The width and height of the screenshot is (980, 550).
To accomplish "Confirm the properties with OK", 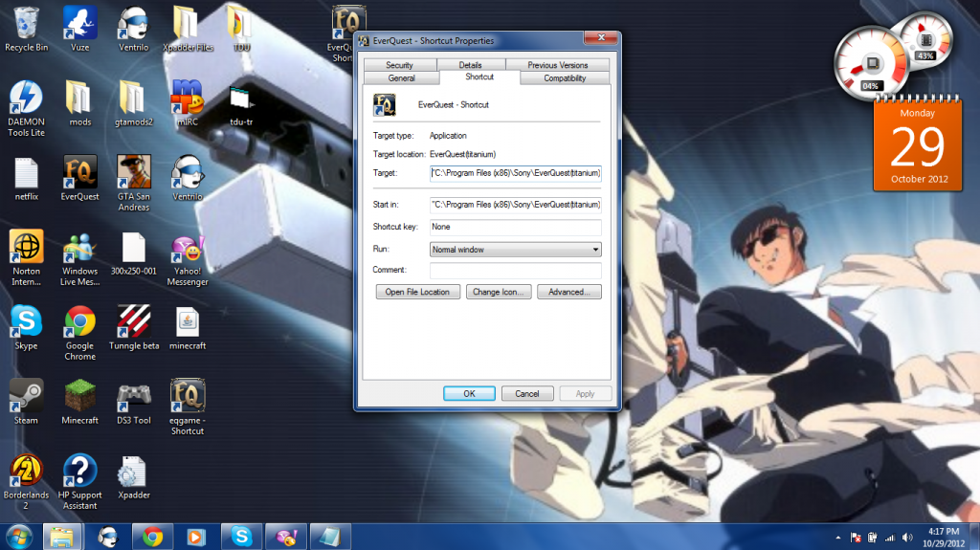I will coord(469,394).
